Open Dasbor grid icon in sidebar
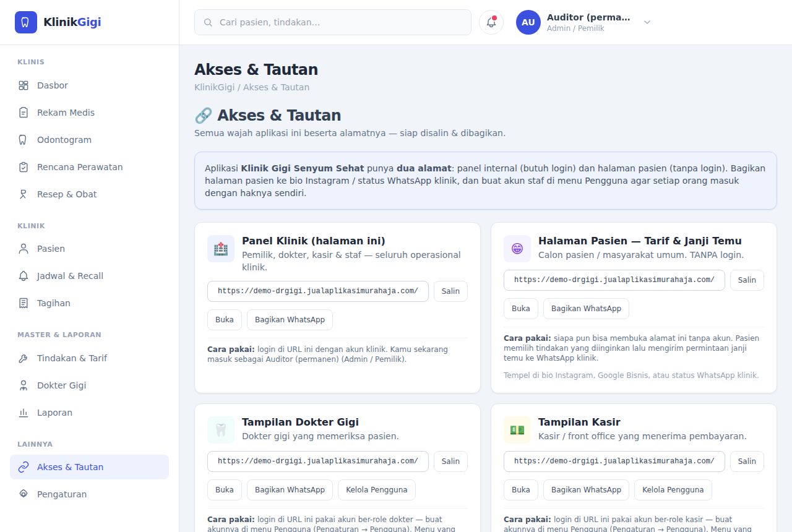The width and height of the screenshot is (792, 532). pos(24,85)
